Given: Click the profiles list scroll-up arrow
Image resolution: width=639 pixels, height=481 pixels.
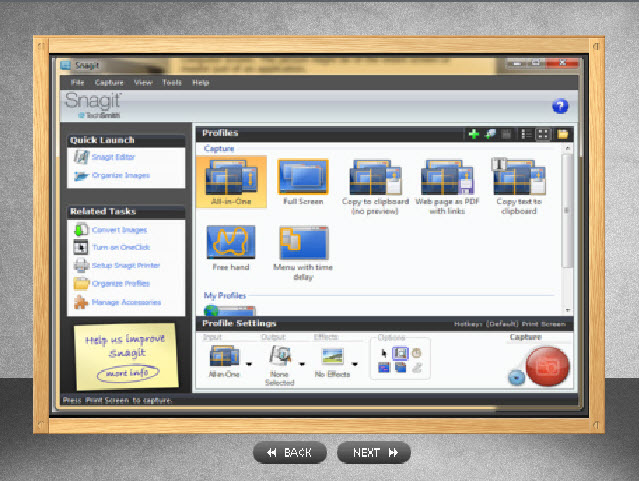Looking at the screenshot, I should 567,149.
